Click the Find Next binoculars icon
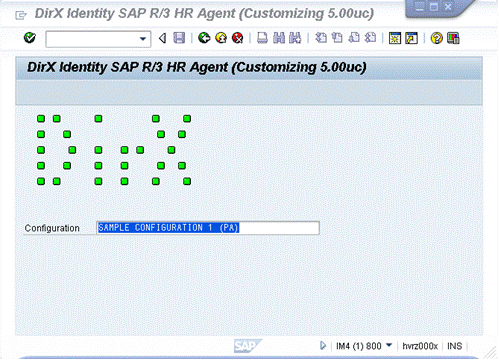The image size is (499, 360). pyautogui.click(x=295, y=38)
